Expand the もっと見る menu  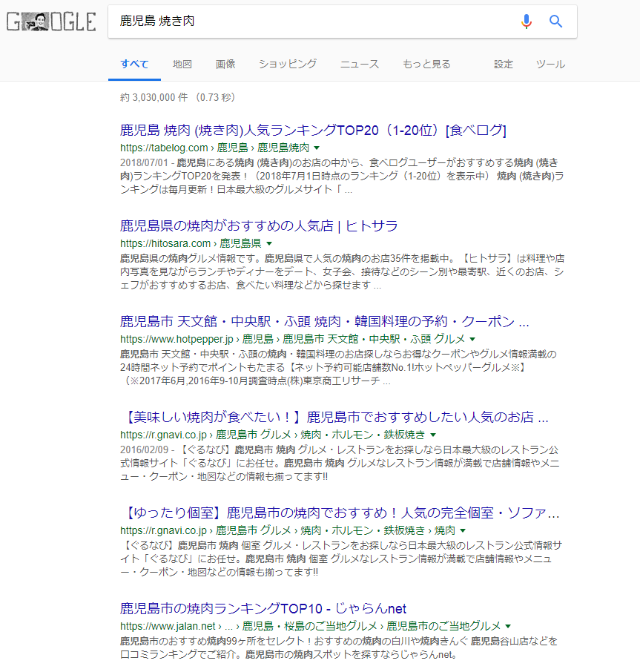pos(426,64)
